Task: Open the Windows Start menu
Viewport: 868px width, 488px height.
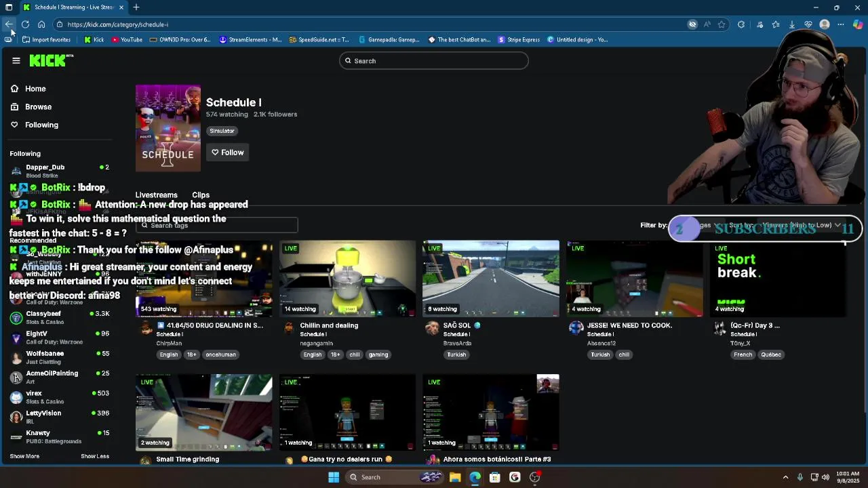Action: [334, 477]
